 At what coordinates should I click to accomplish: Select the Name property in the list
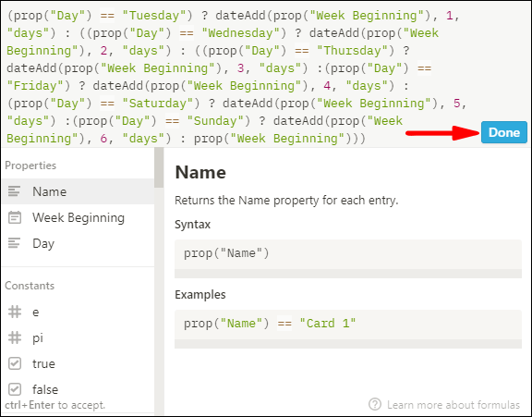tap(78, 191)
